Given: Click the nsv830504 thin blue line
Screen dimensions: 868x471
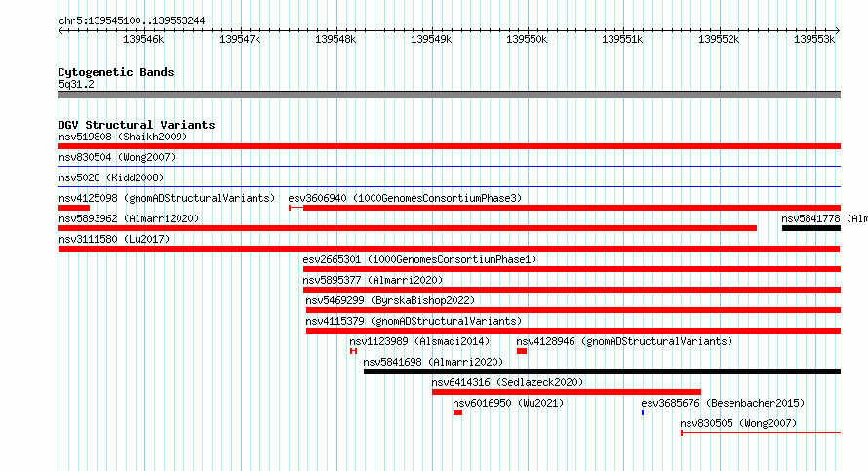Looking at the screenshot, I should coord(449,167).
